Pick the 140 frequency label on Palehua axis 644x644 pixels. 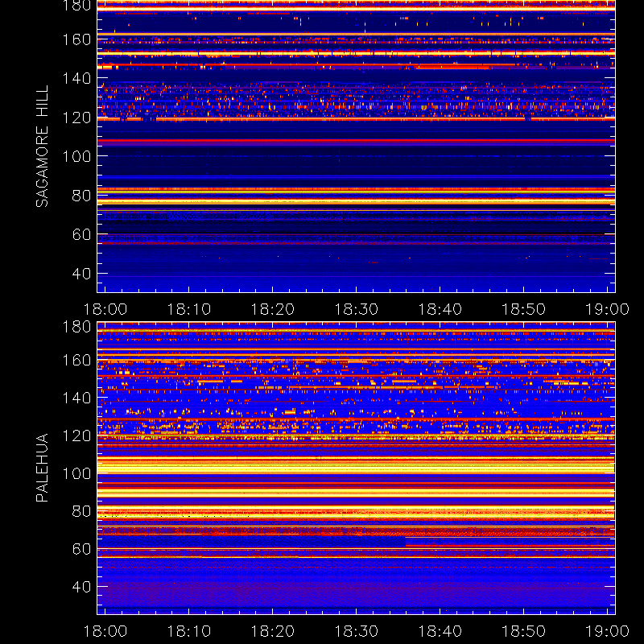76,398
